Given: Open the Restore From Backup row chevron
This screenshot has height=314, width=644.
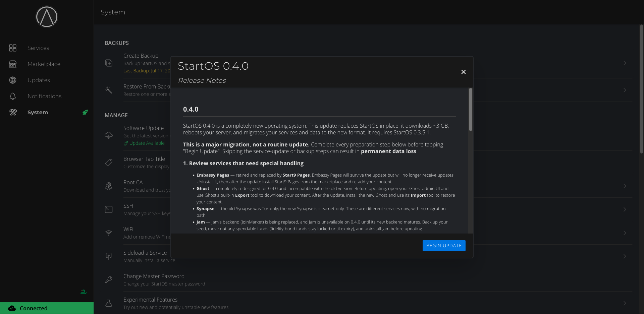Looking at the screenshot, I should (625, 90).
